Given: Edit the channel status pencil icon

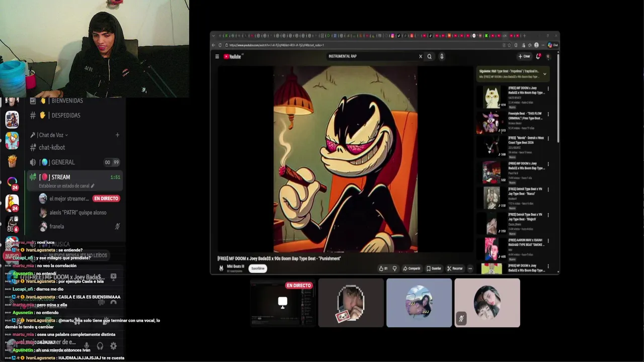Looking at the screenshot, I should pos(93,186).
